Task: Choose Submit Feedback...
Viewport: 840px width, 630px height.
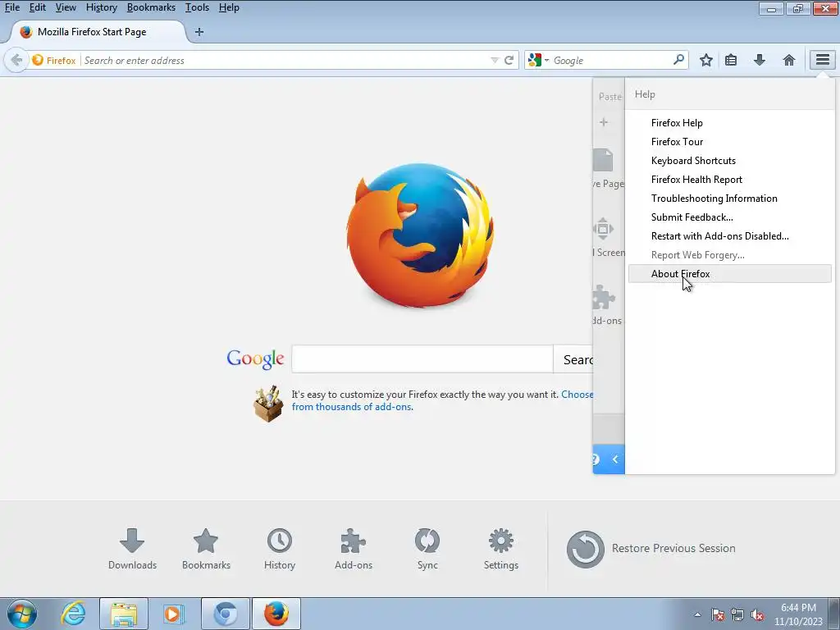Action: pos(729,217)
